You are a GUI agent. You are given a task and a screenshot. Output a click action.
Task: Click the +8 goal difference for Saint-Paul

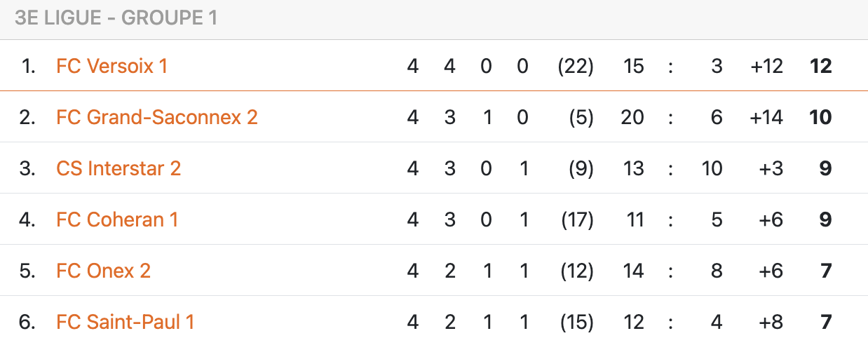point(770,322)
